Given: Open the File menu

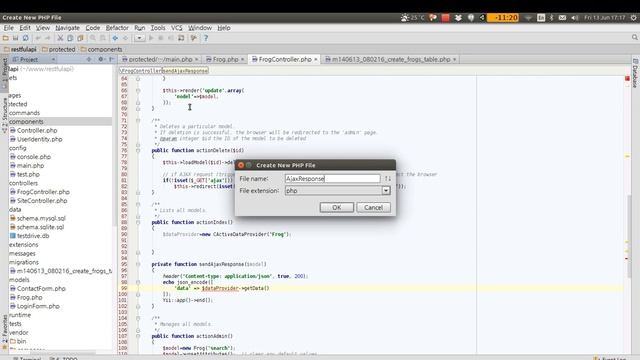Looking at the screenshot, I should 9,28.
